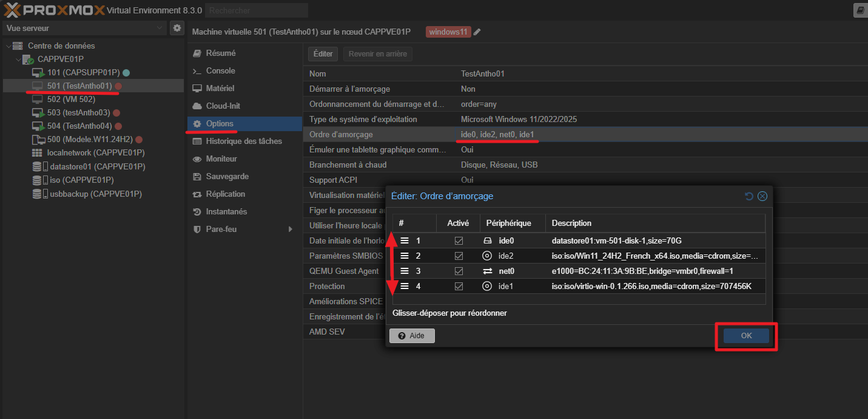Click the 500 Modele.W11.24H2 template icon
The width and height of the screenshot is (868, 419).
pos(38,139)
